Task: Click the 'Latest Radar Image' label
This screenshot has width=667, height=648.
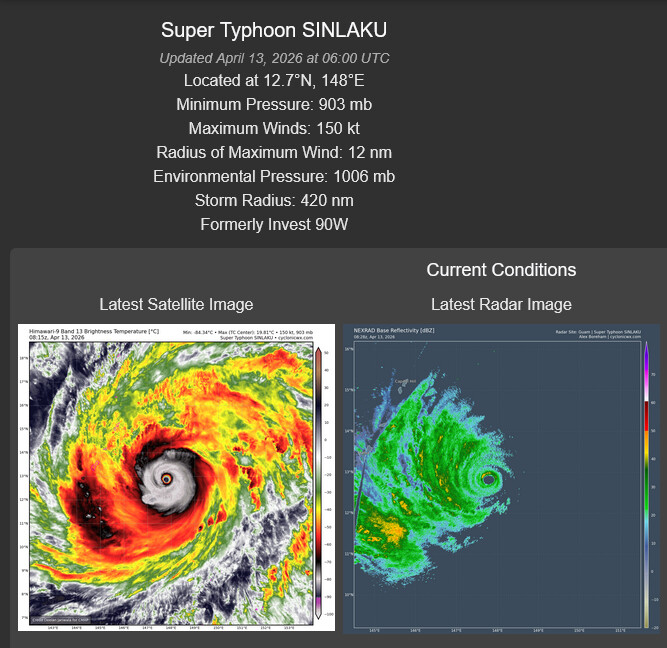Action: click(501, 305)
